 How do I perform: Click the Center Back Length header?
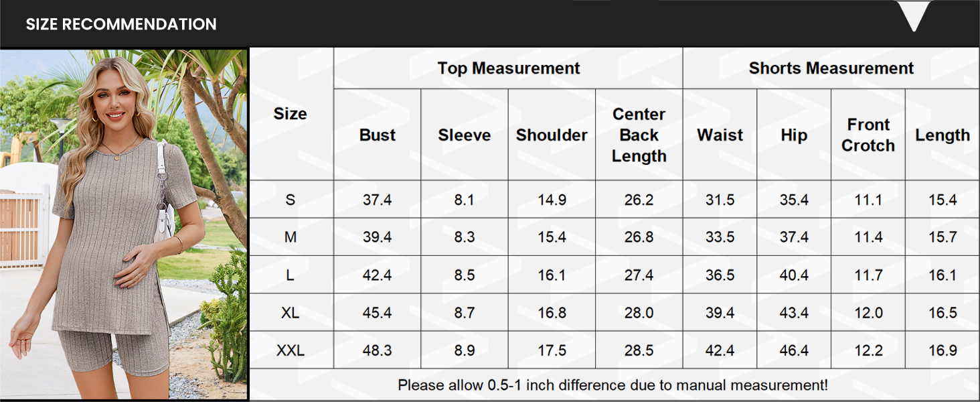pos(639,135)
